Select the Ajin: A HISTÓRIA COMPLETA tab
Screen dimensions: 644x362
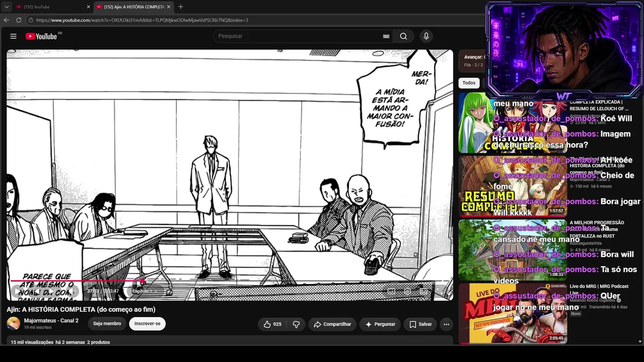[x=133, y=7]
